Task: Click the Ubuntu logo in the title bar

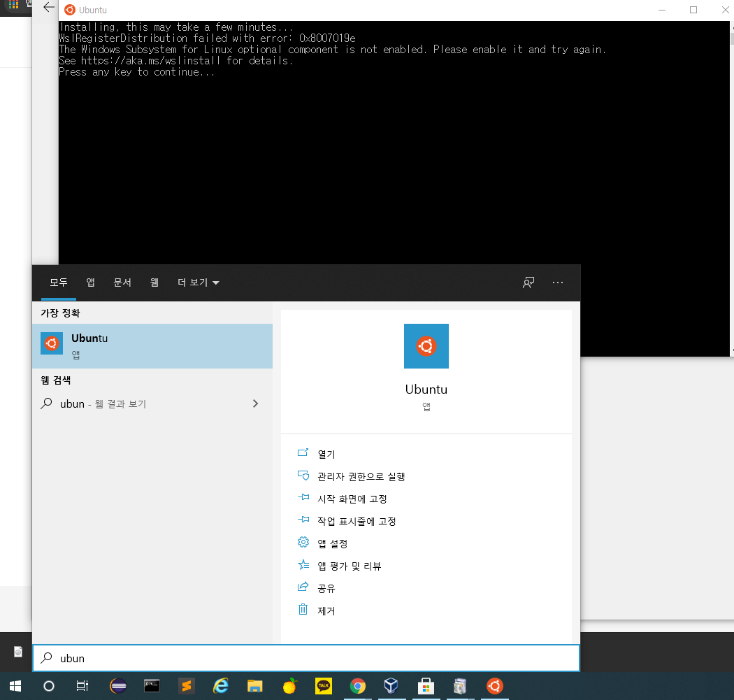Action: (x=70, y=10)
